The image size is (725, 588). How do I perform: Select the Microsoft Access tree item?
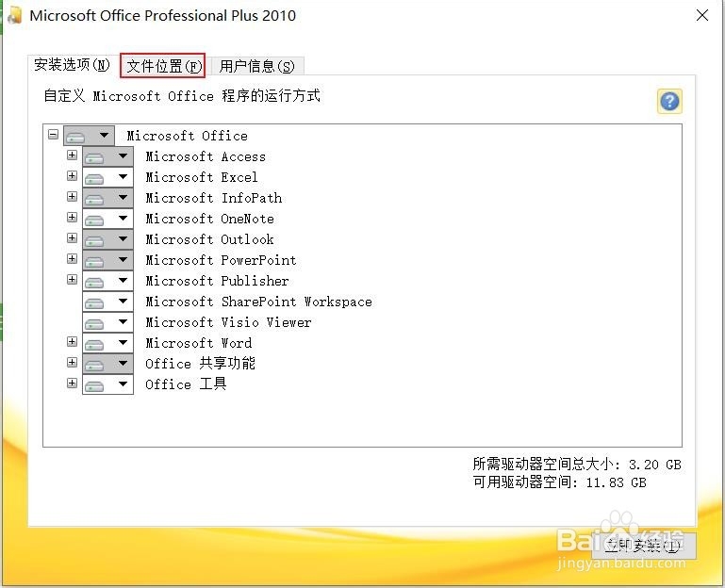pyautogui.click(x=206, y=156)
